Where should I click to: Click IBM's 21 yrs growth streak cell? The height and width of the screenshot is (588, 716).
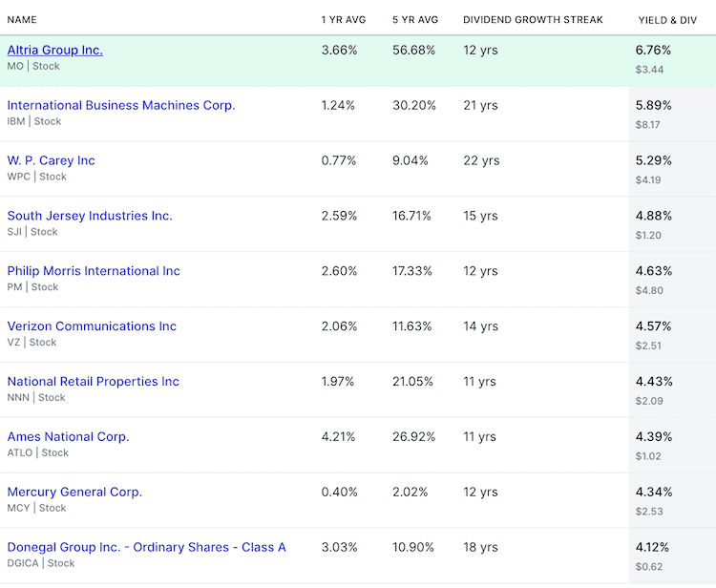pos(480,105)
